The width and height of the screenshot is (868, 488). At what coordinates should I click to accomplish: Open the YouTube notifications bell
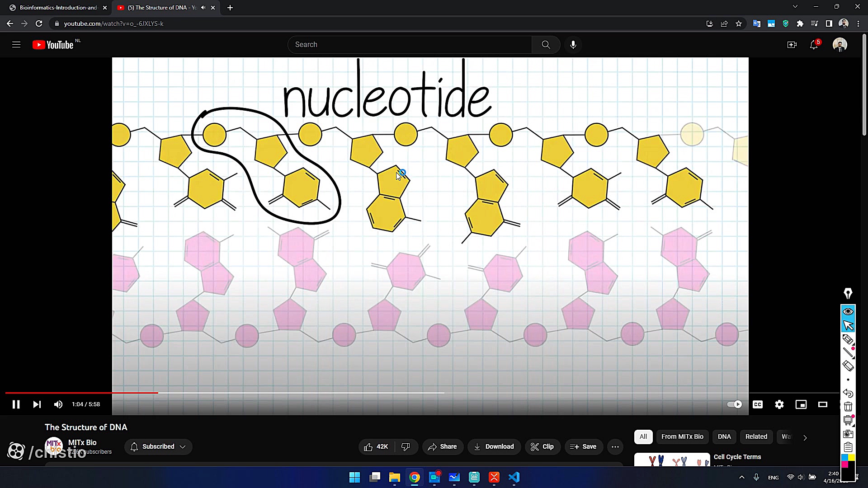point(814,45)
